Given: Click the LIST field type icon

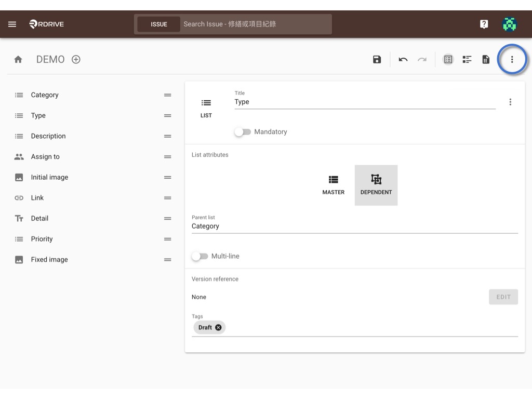Looking at the screenshot, I should coord(206,108).
